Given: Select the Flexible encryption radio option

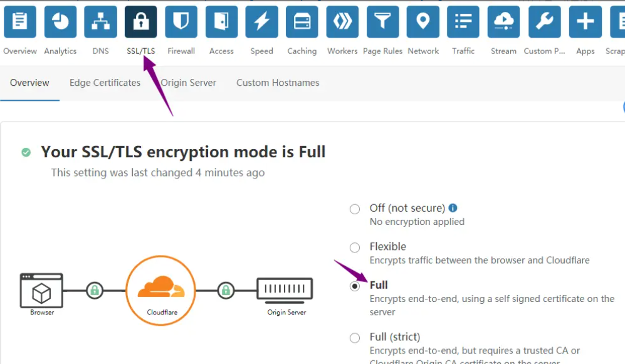Looking at the screenshot, I should pyautogui.click(x=355, y=247).
